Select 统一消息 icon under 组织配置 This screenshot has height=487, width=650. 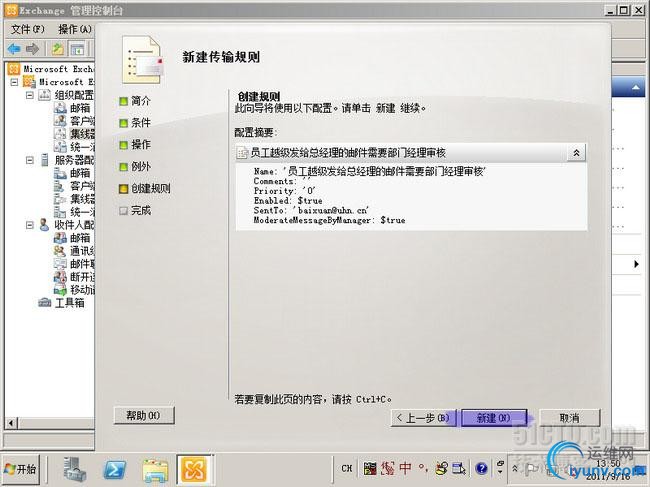[x=60, y=147]
